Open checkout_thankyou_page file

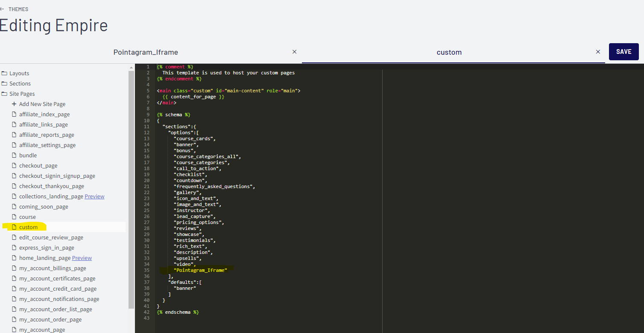(52, 186)
